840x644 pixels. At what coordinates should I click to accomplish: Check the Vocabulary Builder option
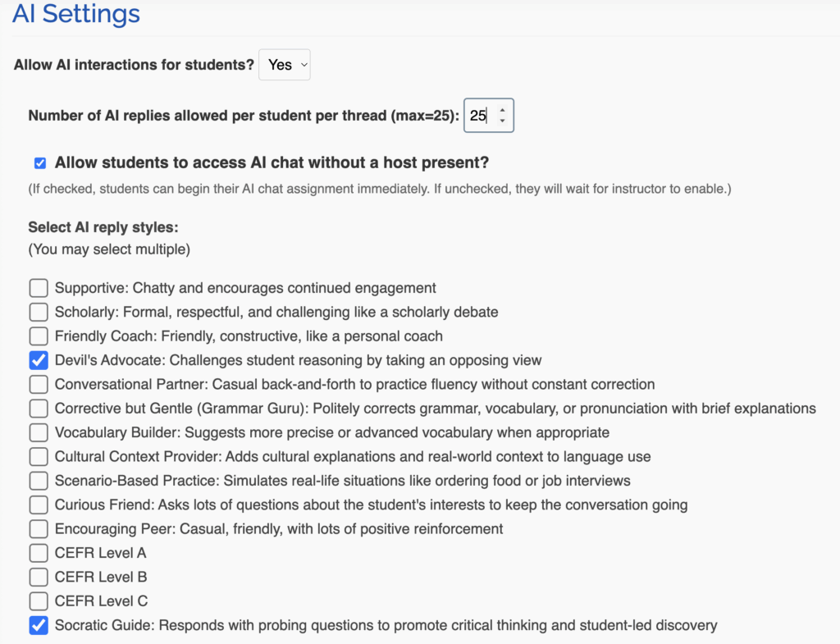tap(39, 432)
